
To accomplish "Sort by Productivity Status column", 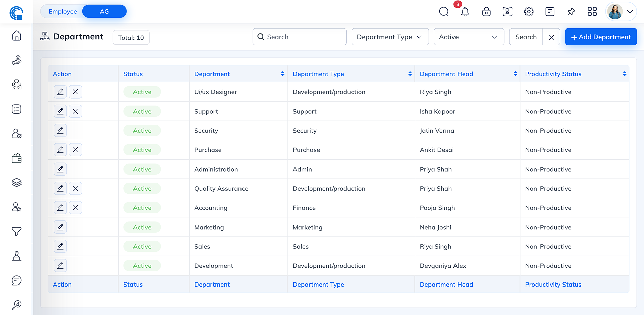I will [x=624, y=74].
